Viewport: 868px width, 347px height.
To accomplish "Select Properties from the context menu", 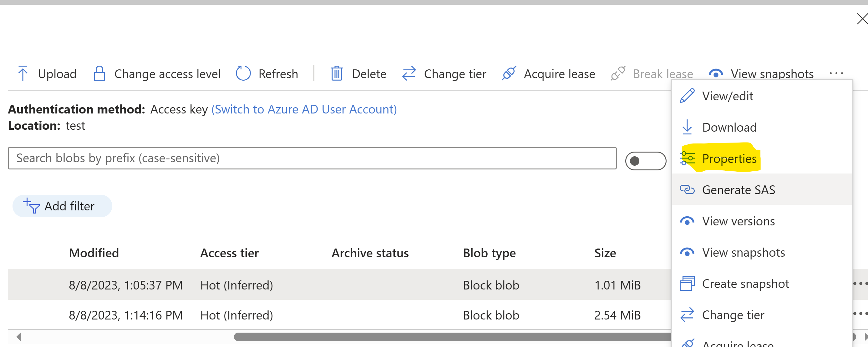I will coord(729,159).
